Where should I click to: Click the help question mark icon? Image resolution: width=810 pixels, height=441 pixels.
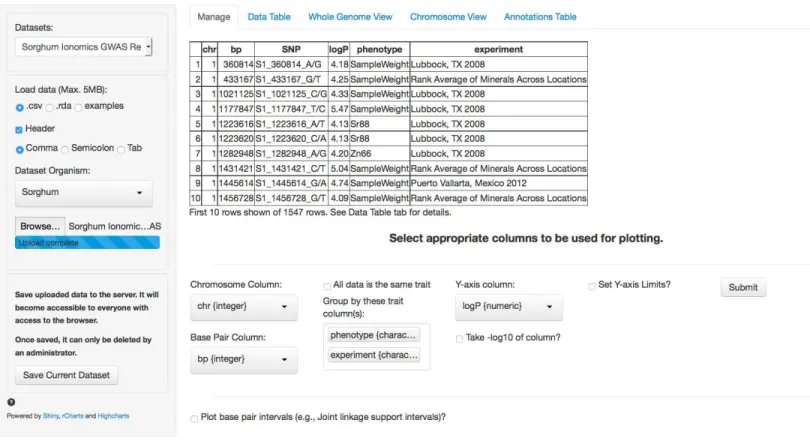pos(11,402)
